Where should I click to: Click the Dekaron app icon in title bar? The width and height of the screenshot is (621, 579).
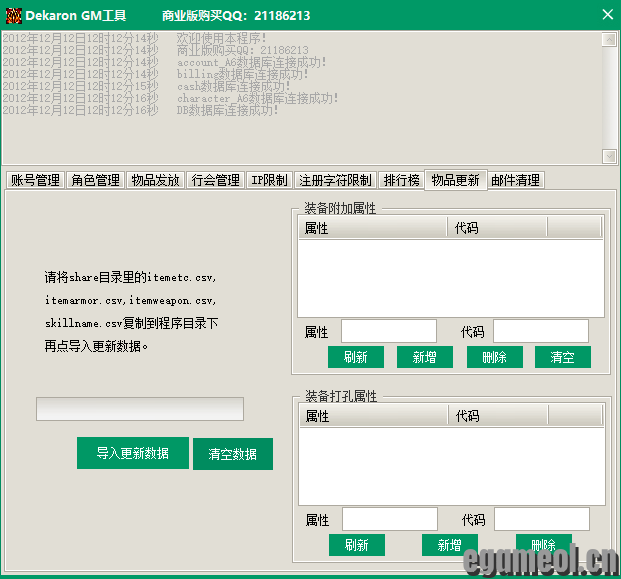coord(11,14)
